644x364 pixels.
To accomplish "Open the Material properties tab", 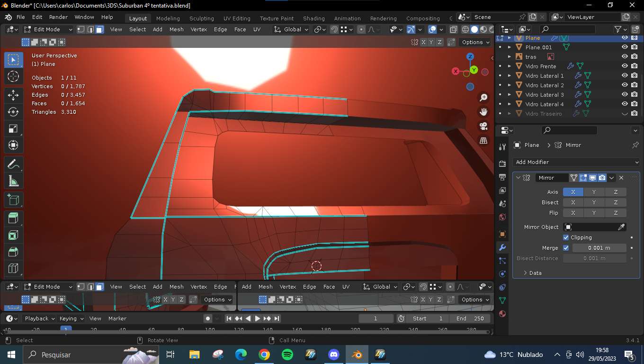I will click(502, 314).
